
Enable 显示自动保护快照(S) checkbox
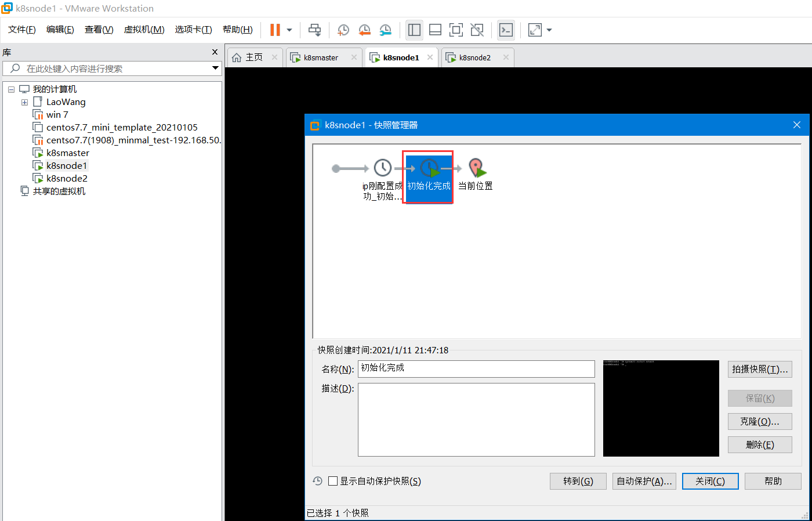[x=333, y=481]
